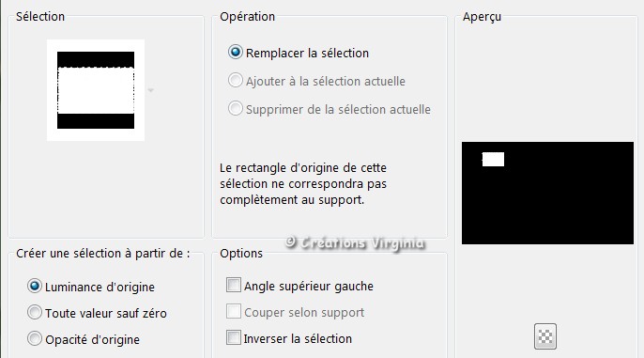Click the Créations Virginia watermark text
Viewport: 644px width, 358px height.
click(355, 243)
